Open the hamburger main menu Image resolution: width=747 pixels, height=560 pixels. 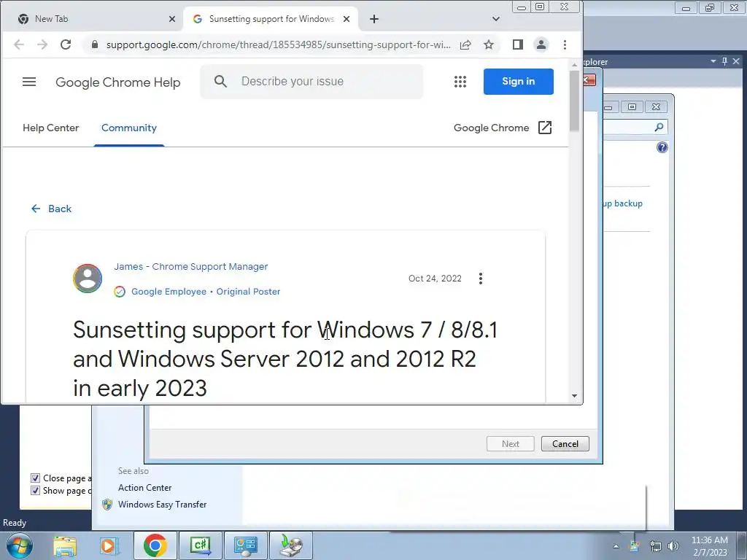pos(29,82)
